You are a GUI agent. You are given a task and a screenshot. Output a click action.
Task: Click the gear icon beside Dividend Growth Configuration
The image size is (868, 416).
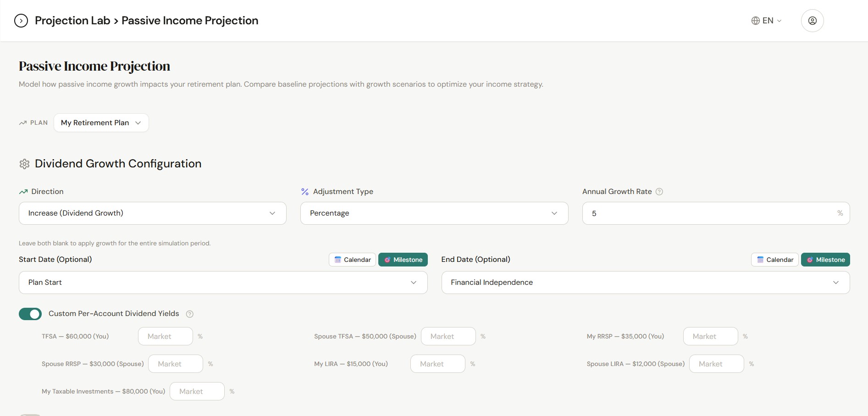24,164
